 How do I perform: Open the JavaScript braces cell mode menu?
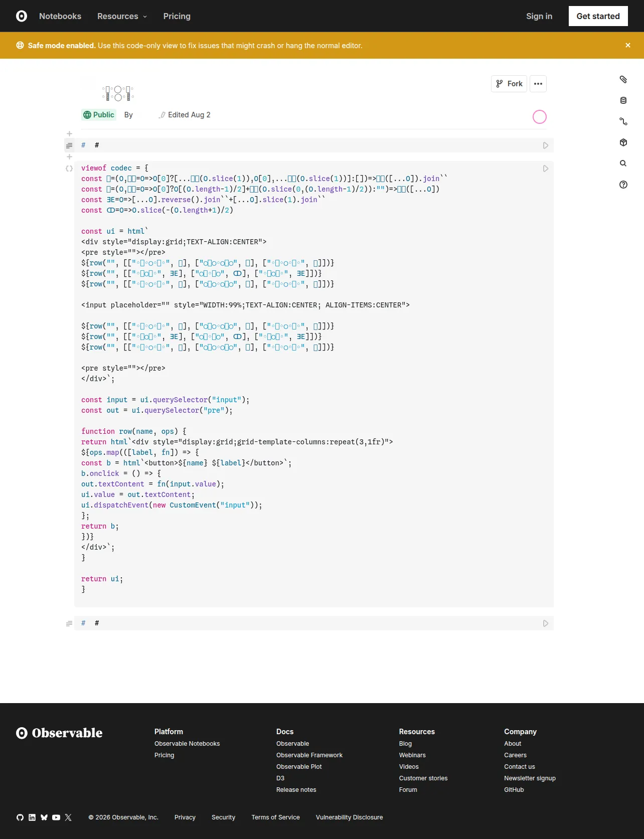pyautogui.click(x=69, y=169)
